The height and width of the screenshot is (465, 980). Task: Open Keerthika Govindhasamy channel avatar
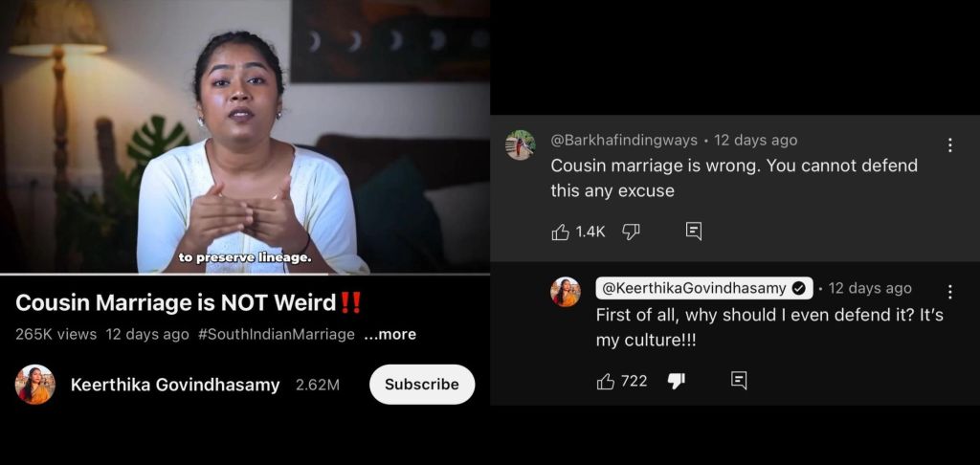pos(35,385)
